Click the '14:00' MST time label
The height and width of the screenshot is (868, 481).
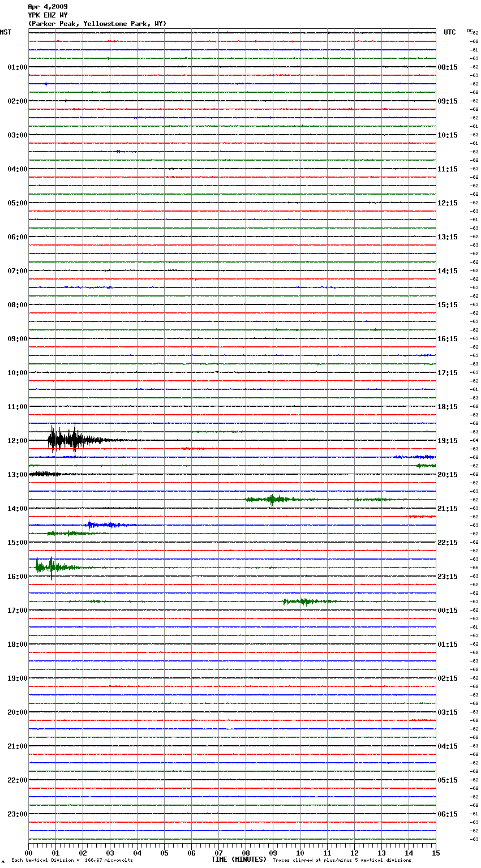tap(18, 509)
